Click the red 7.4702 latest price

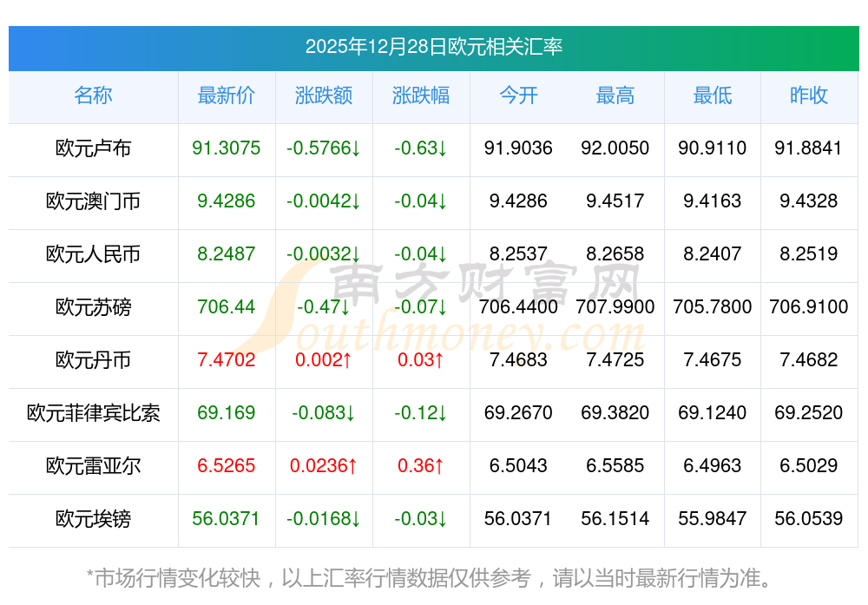point(226,360)
